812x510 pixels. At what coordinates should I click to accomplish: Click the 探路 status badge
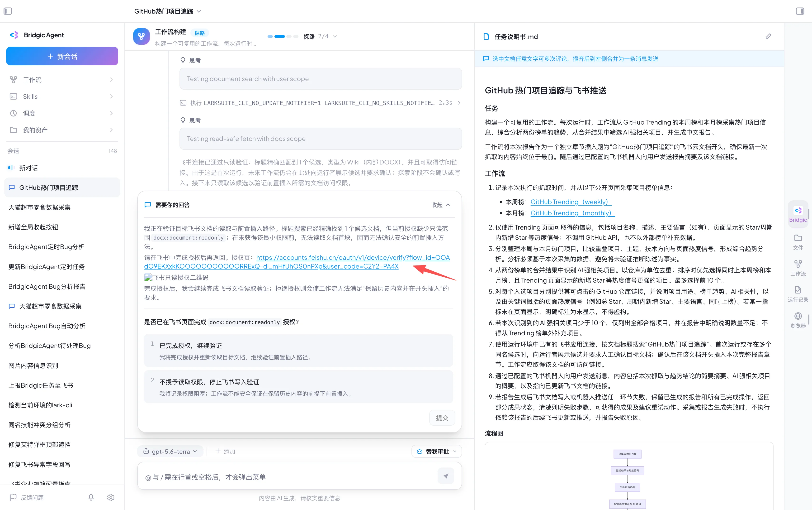pos(199,33)
